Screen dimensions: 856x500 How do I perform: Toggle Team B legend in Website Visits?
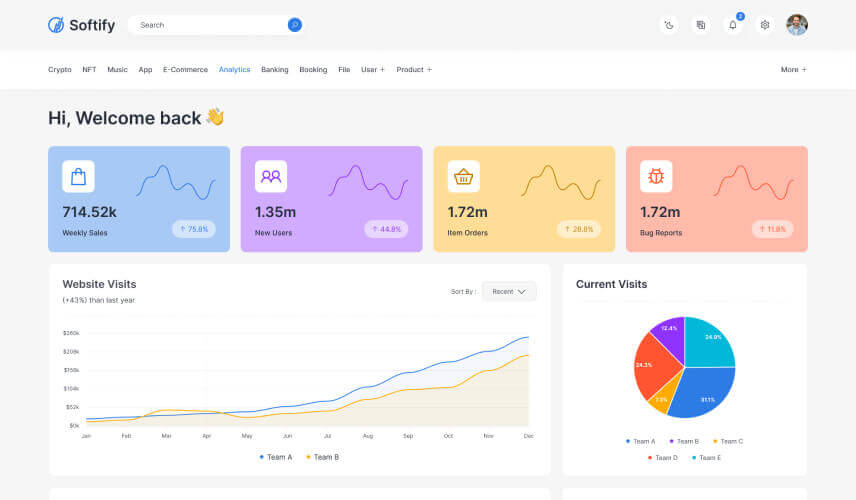point(323,457)
